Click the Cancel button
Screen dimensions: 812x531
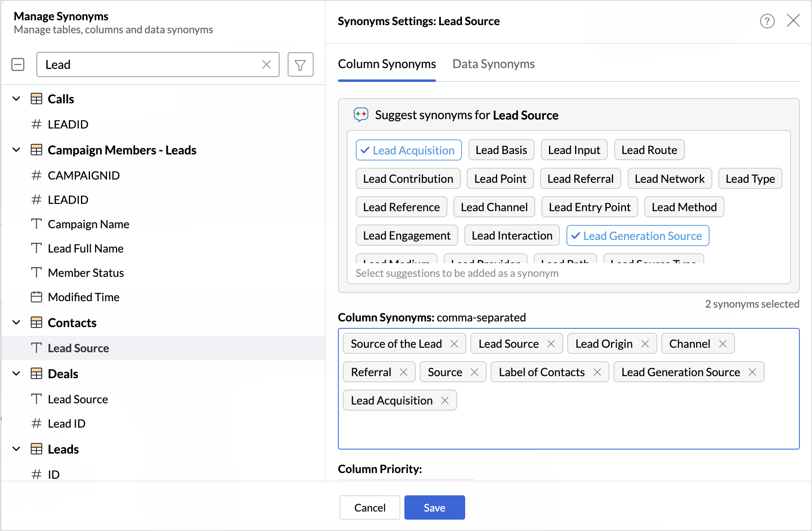pyautogui.click(x=370, y=507)
